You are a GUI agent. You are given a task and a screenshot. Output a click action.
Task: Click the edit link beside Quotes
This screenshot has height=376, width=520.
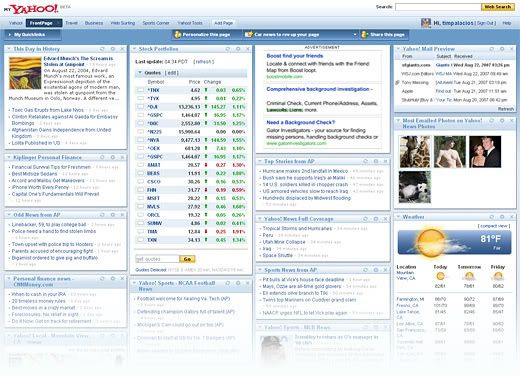[x=172, y=73]
